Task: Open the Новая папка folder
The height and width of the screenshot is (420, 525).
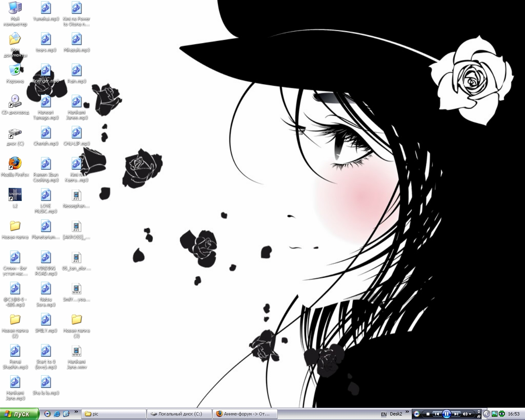Action: [x=15, y=229]
